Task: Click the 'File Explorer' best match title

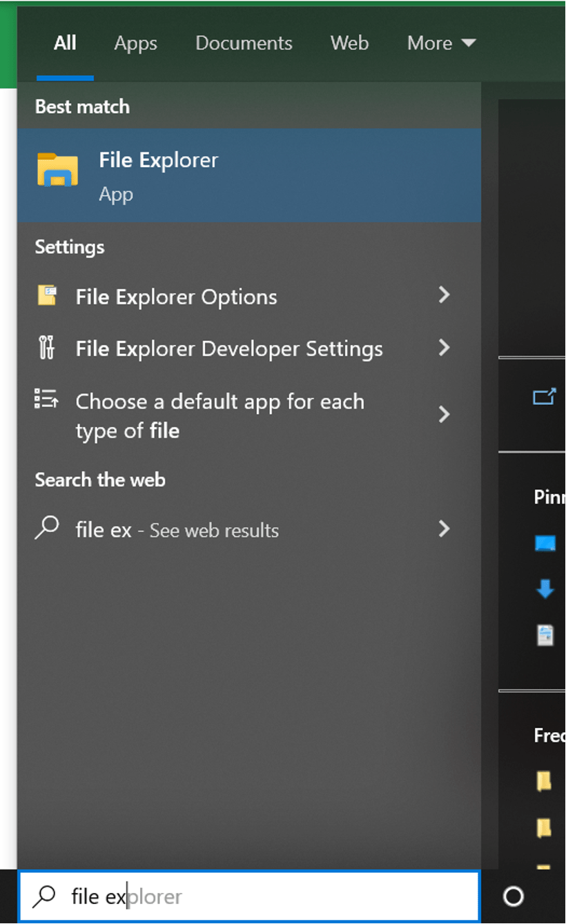Action: point(159,160)
